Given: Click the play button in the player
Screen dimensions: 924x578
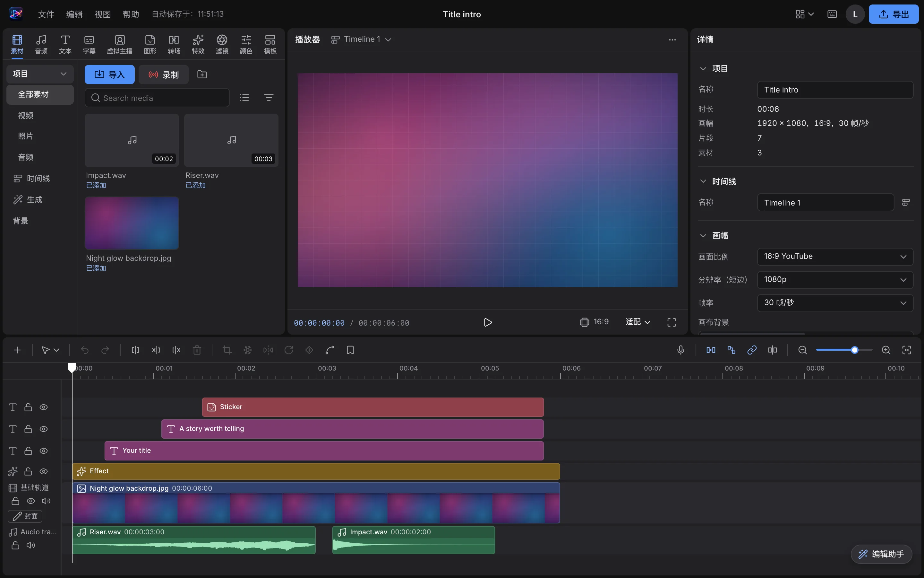Looking at the screenshot, I should tap(488, 322).
